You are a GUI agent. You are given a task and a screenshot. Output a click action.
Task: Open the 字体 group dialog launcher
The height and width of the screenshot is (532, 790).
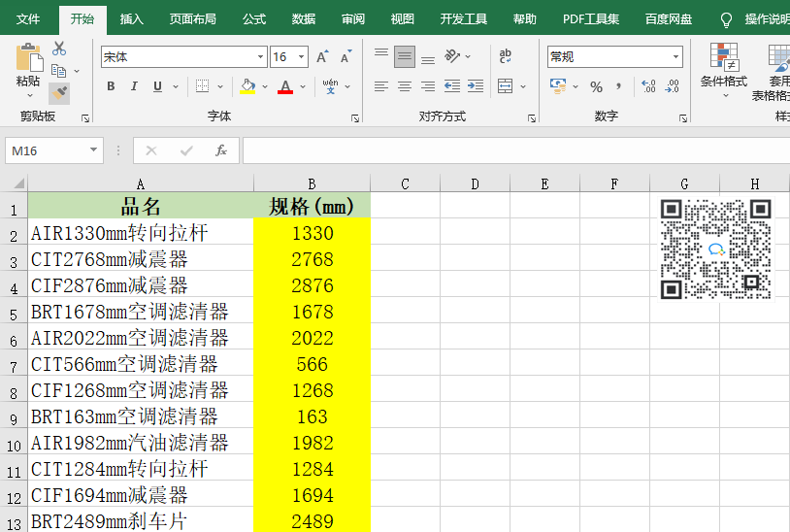pyautogui.click(x=355, y=118)
